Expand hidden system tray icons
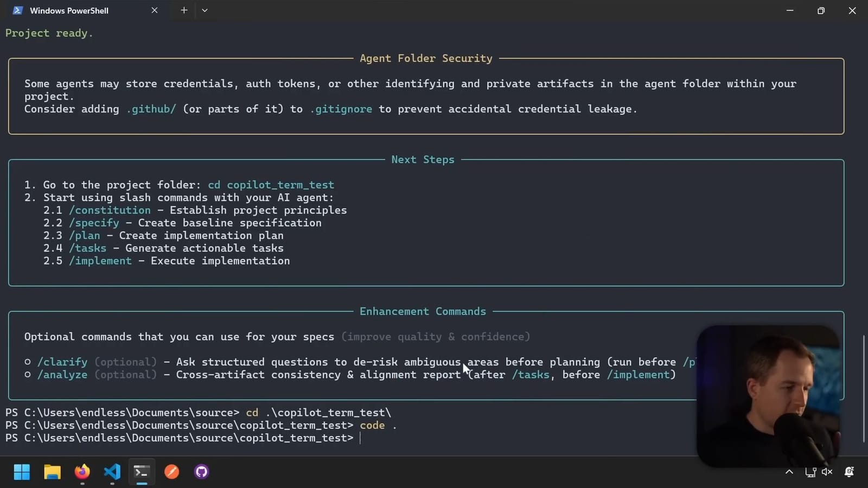 point(789,472)
